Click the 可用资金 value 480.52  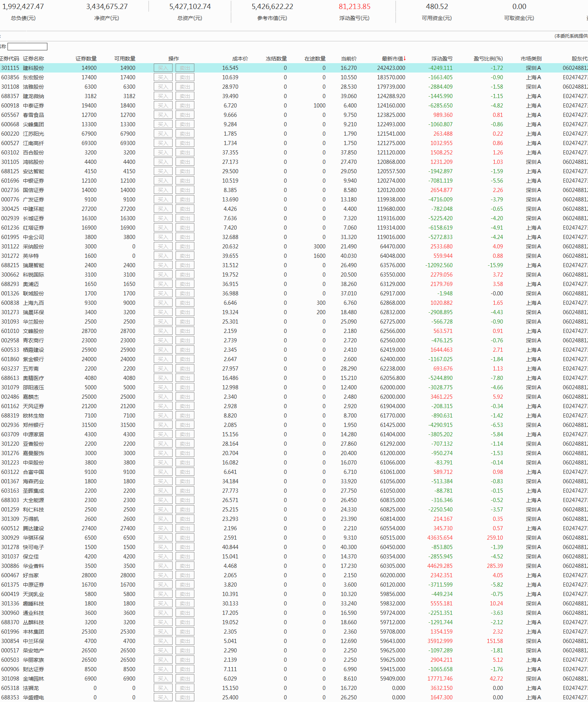tap(437, 7)
